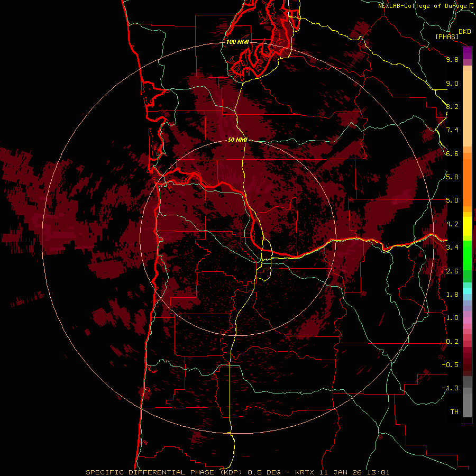Click the 4.2 scale value
The image size is (476, 476).
(452, 224)
